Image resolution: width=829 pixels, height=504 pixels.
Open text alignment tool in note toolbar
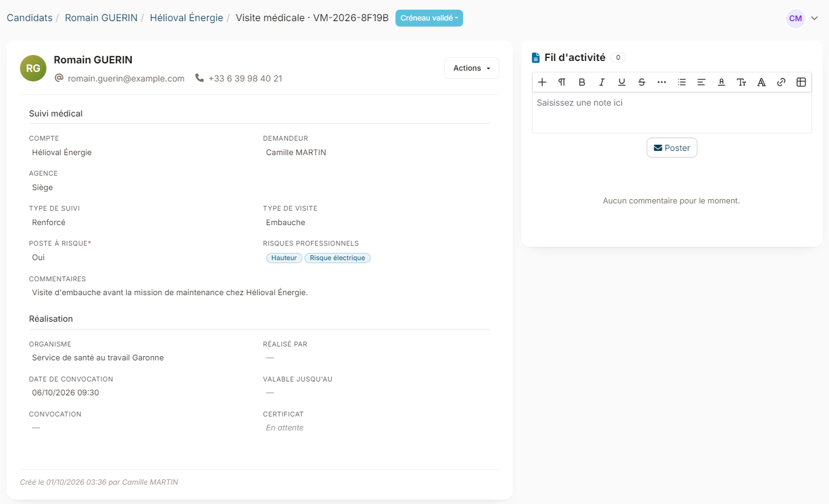click(702, 82)
